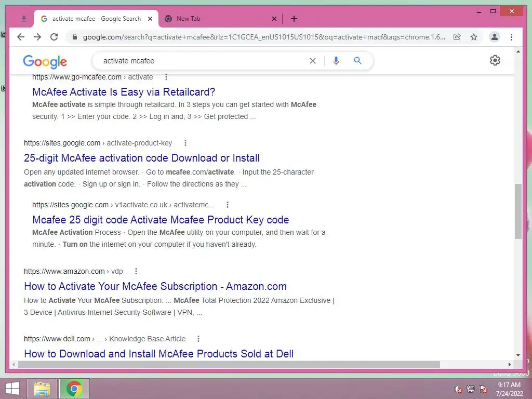This screenshot has height=399, width=532.
Task: Open network icon in system tray
Action: pos(471,389)
